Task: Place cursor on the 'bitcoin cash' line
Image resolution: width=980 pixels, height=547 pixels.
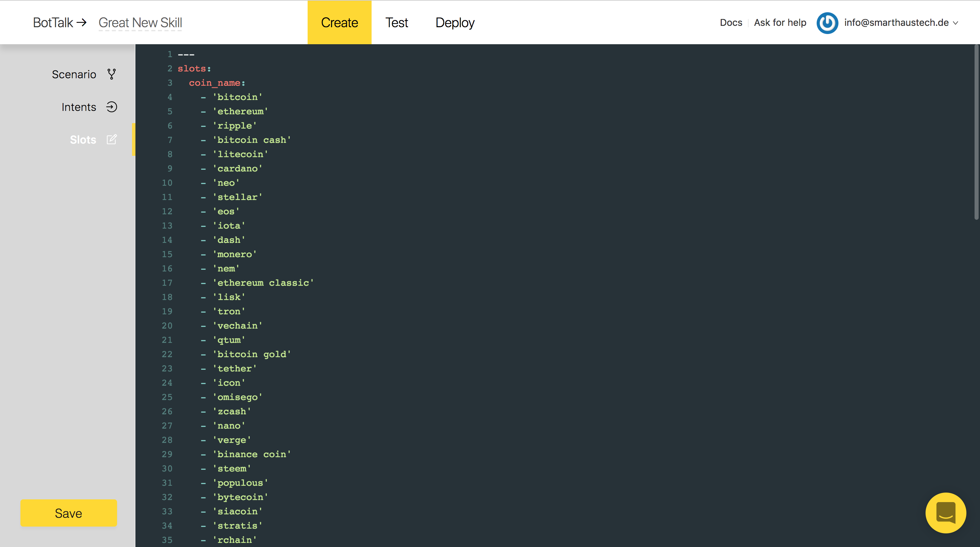Action: pos(251,140)
